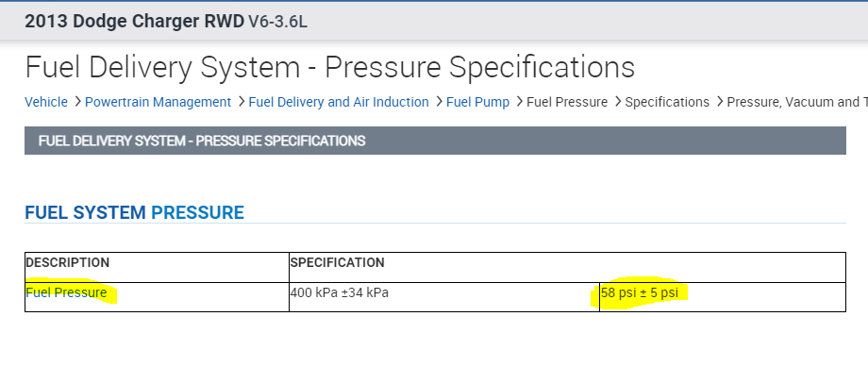The height and width of the screenshot is (383, 868).
Task: Click the chevron before Fuel Delivery and Air Induction
Action: coord(241,102)
